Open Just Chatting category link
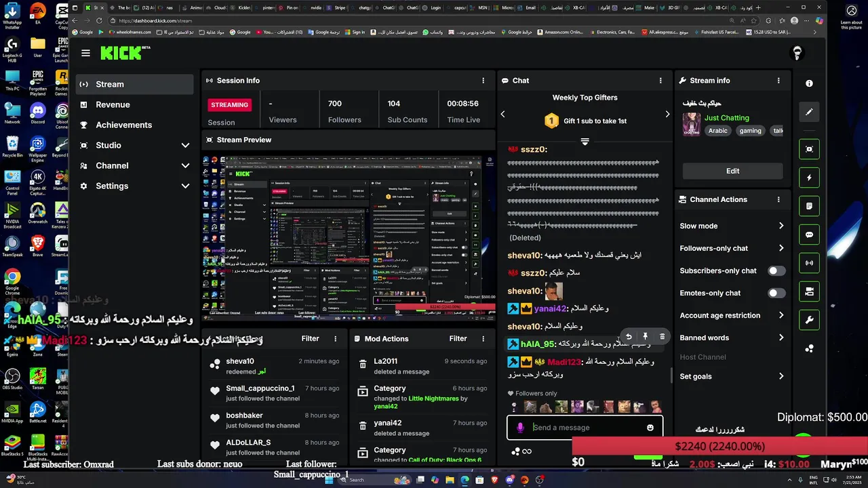The height and width of the screenshot is (488, 868). click(x=726, y=118)
